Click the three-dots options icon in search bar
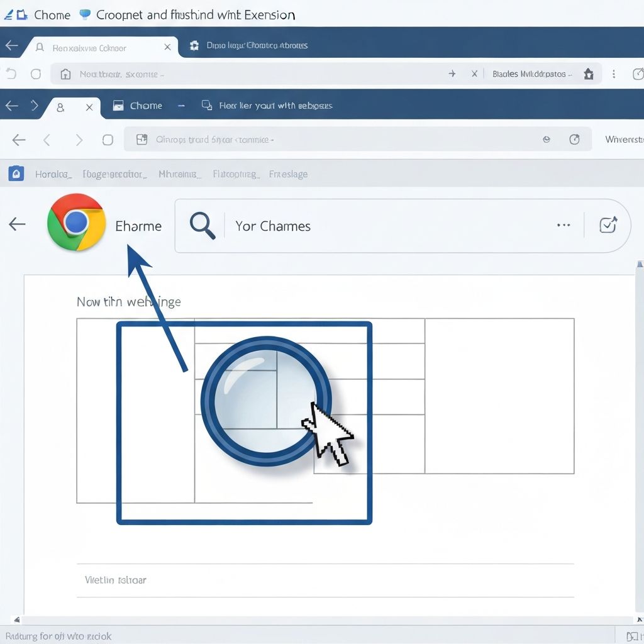Image resolution: width=644 pixels, height=644 pixels. pyautogui.click(x=563, y=225)
